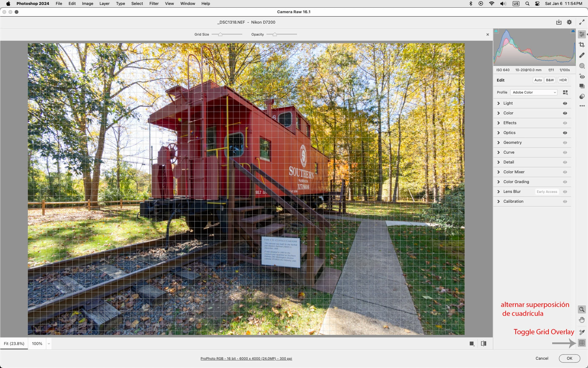Click the save image icon
This screenshot has width=588, height=368.
click(x=559, y=22)
